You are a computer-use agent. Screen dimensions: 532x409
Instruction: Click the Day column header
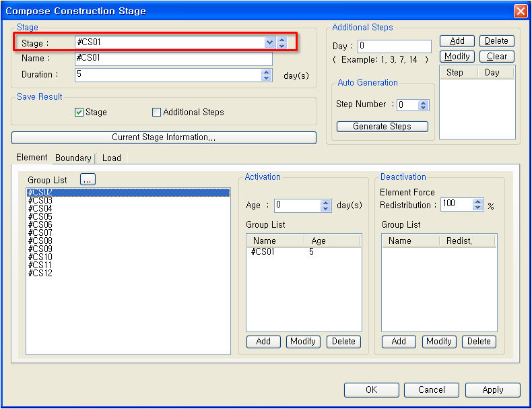[x=496, y=73]
